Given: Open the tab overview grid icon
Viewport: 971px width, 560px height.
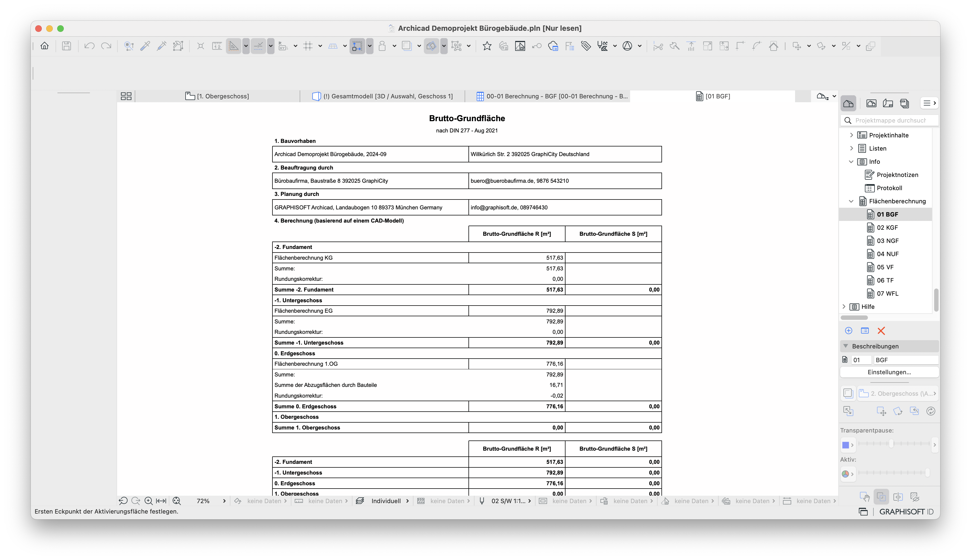Looking at the screenshot, I should pos(126,96).
